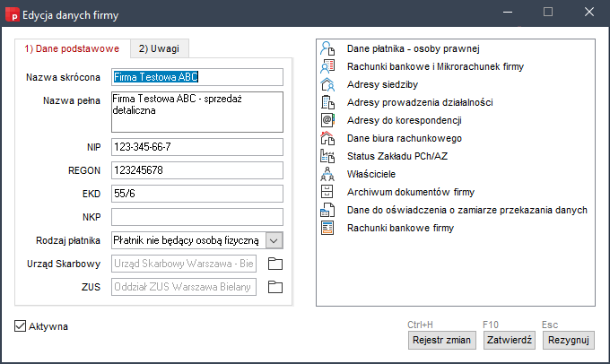Click the Archiwum dokumentów firmy icon
The height and width of the screenshot is (364, 610).
327,192
